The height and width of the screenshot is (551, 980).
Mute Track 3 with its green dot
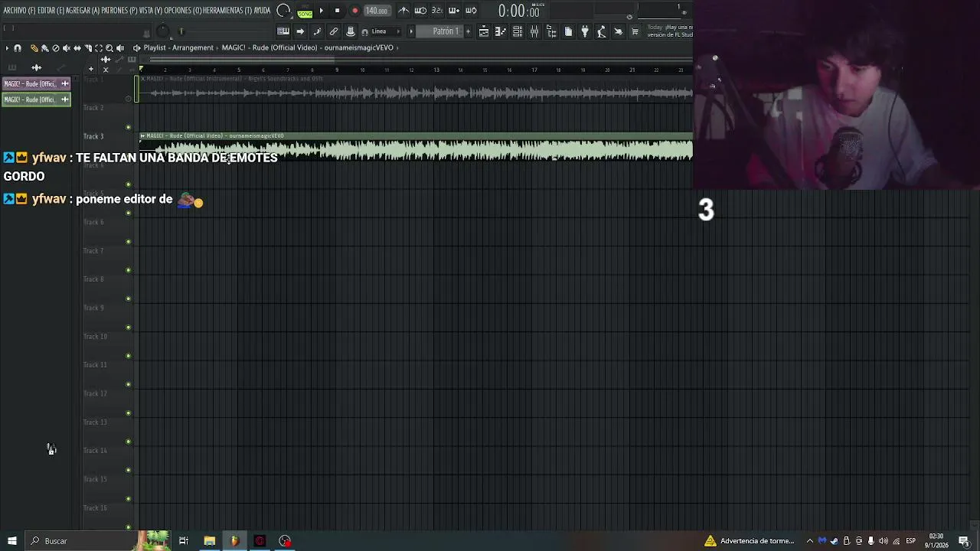pyautogui.click(x=129, y=155)
